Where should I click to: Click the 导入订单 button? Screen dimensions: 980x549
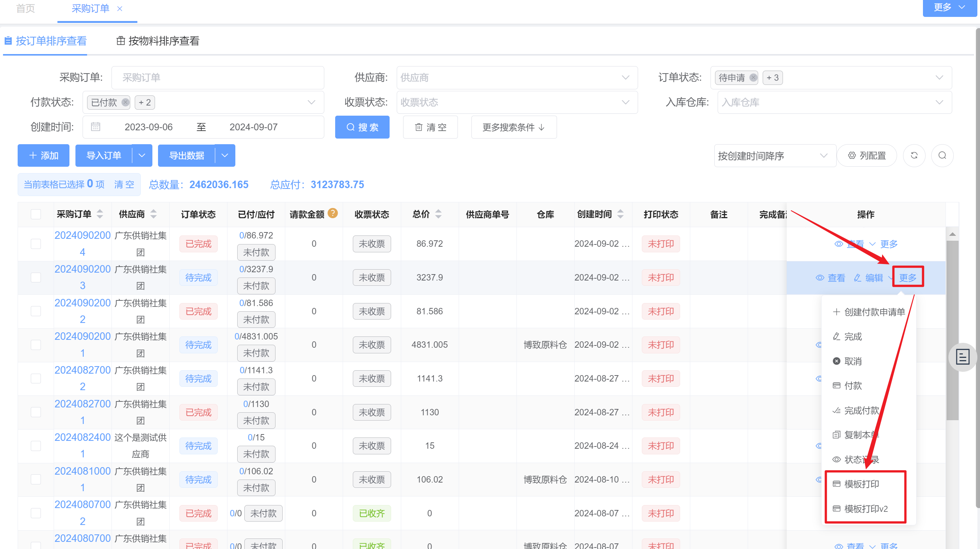pyautogui.click(x=104, y=155)
